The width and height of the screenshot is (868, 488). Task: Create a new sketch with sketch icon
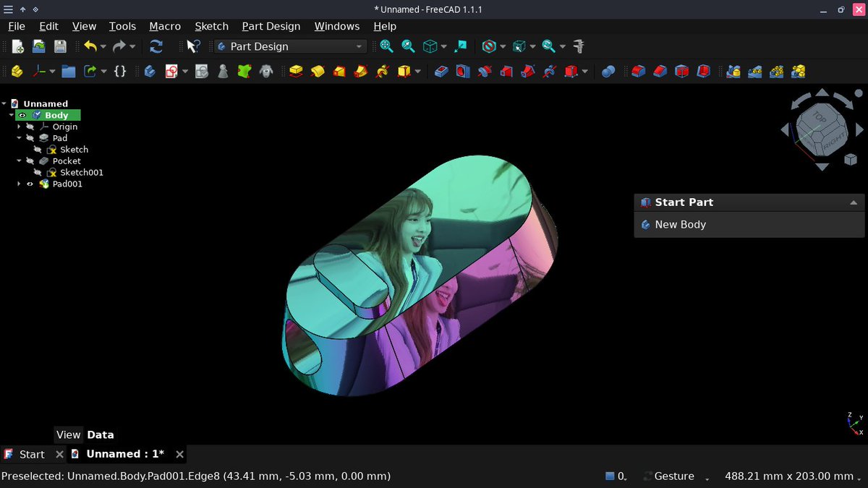pos(171,72)
